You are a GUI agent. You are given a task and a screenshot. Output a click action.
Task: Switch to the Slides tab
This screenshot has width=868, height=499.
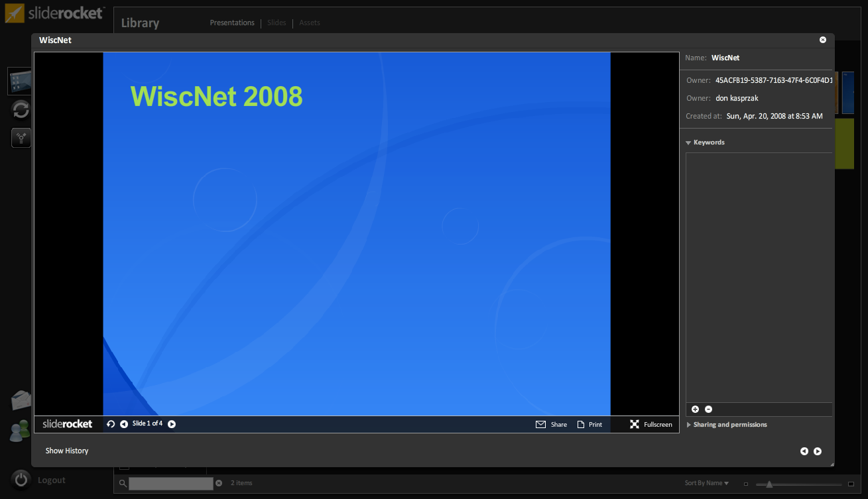(277, 23)
